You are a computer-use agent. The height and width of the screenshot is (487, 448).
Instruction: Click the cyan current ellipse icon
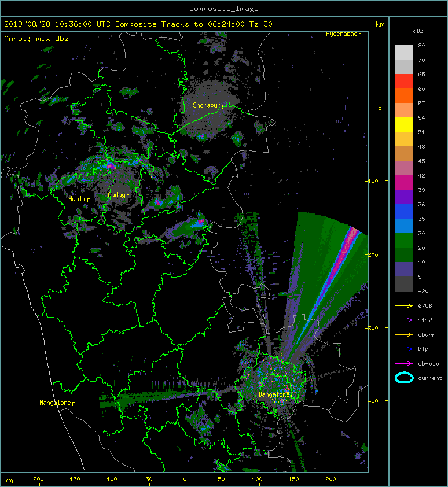404,378
